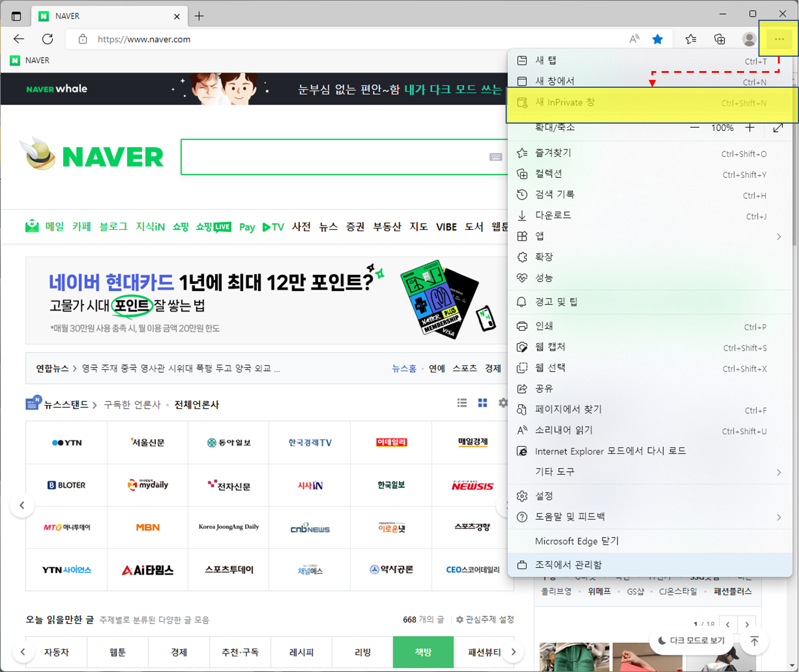Open the Pay navigation link

tap(247, 227)
